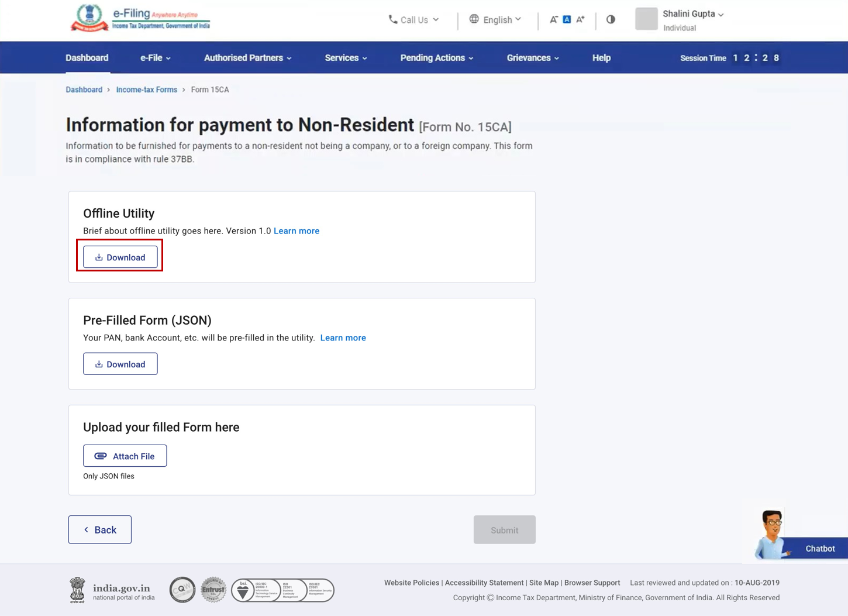Screen dimensions: 848x616
Task: Download the Offline Utility
Action: [x=120, y=257]
